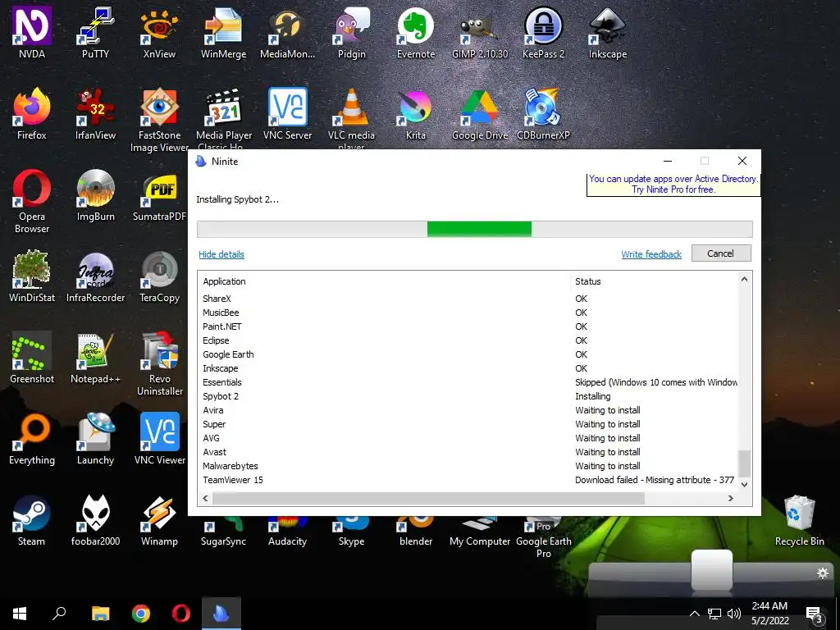The width and height of the screenshot is (840, 630).
Task: Select the WinDirStat desktop icon
Action: pyautogui.click(x=32, y=276)
